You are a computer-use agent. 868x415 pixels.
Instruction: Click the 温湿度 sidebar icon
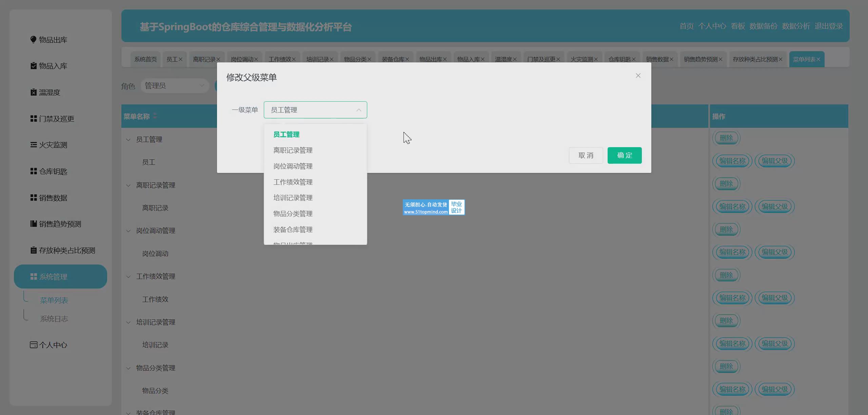33,92
